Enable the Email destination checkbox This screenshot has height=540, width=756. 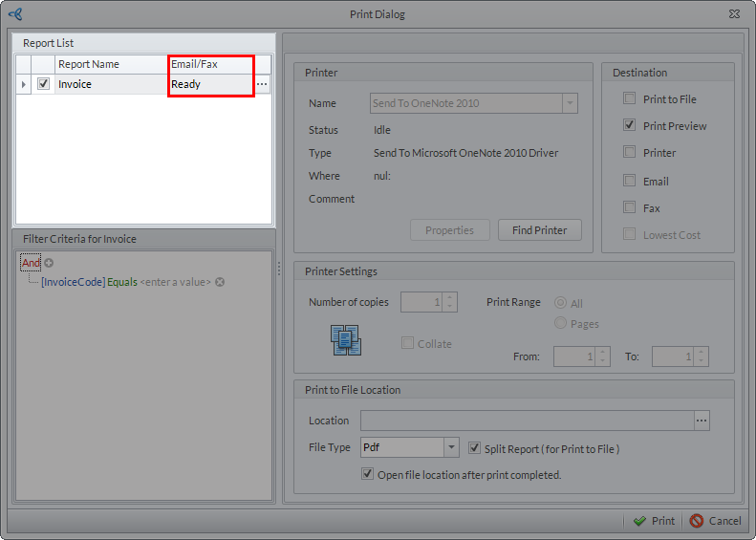[629, 181]
